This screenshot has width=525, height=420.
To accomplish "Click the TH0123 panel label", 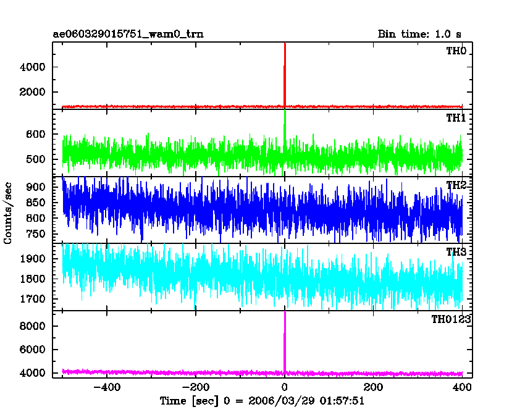I will (x=451, y=319).
